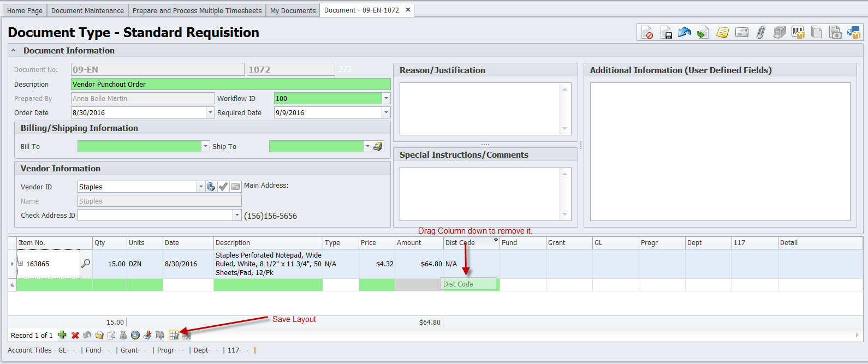Click the printer icon in top toolbar
Image resolution: width=868 pixels, height=364 pixels.
780,33
